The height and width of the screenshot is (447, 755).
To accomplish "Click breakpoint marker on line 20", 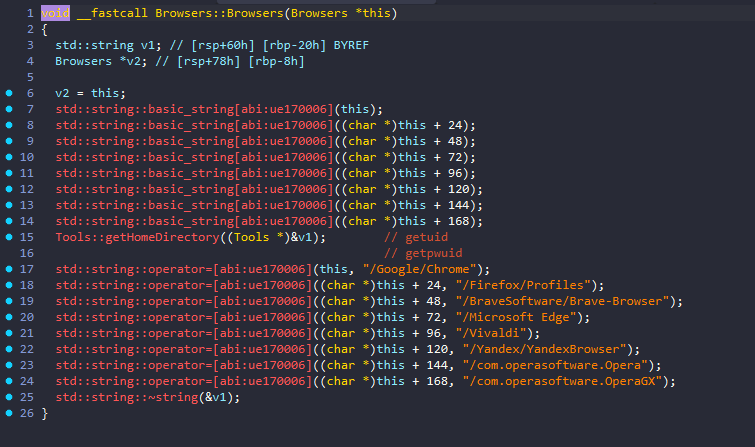I will click(9, 317).
